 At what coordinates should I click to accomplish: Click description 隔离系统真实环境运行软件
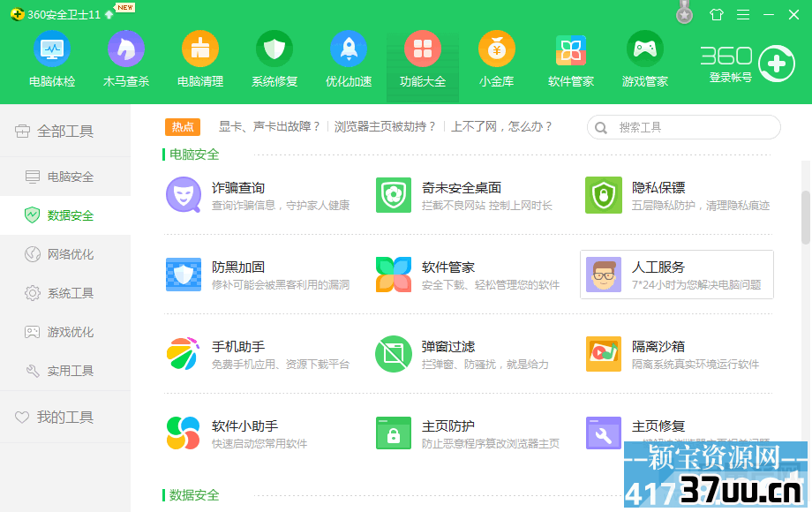[695, 365]
